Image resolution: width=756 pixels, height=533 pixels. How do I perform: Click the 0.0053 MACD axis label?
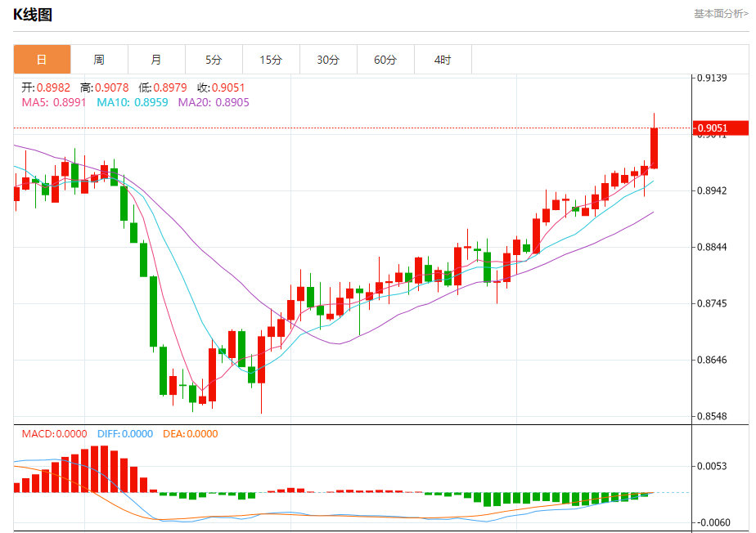(712, 466)
